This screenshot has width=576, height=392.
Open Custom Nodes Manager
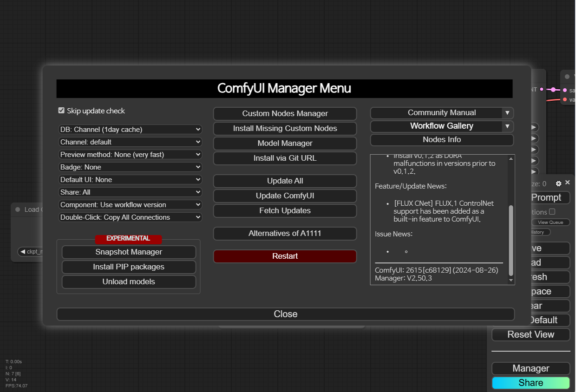pos(285,114)
